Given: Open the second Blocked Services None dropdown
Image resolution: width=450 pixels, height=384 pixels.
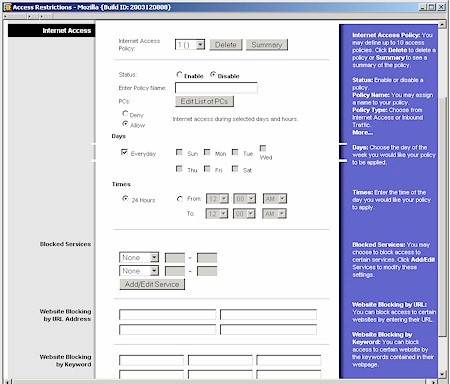Looking at the screenshot, I should click(139, 271).
